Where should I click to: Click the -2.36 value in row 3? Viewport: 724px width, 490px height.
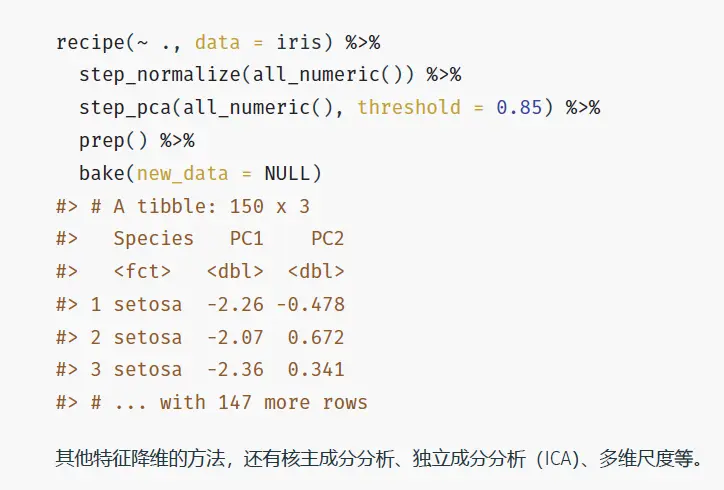coord(235,370)
